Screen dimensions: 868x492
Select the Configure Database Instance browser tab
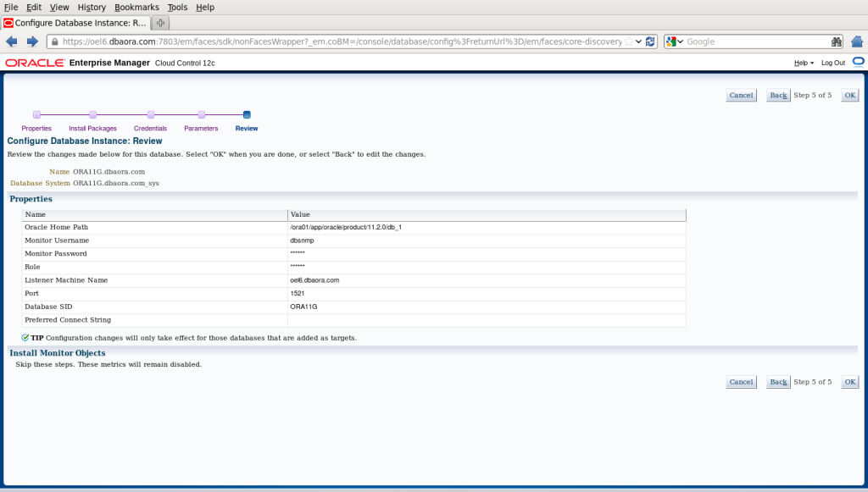coord(76,23)
